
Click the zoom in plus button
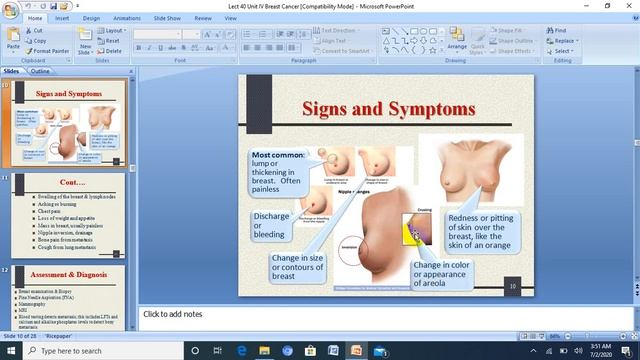tap(623, 336)
